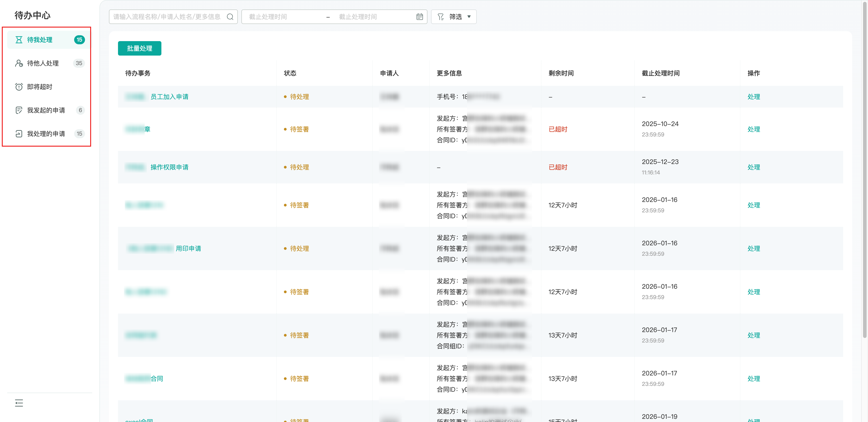
Task: Open the end 截止处理时间 date picker
Action: [371, 17]
